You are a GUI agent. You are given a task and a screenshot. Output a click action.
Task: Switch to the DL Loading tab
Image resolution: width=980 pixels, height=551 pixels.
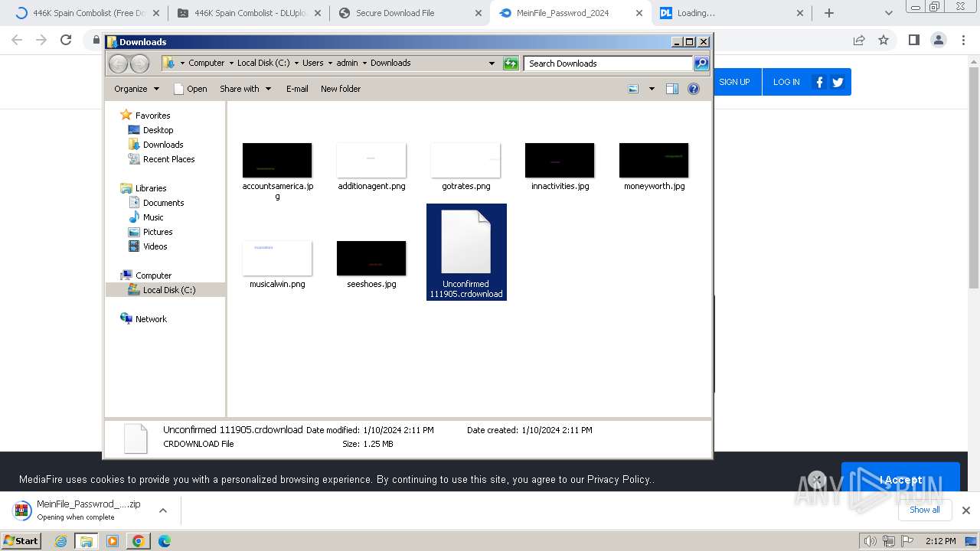(732, 13)
